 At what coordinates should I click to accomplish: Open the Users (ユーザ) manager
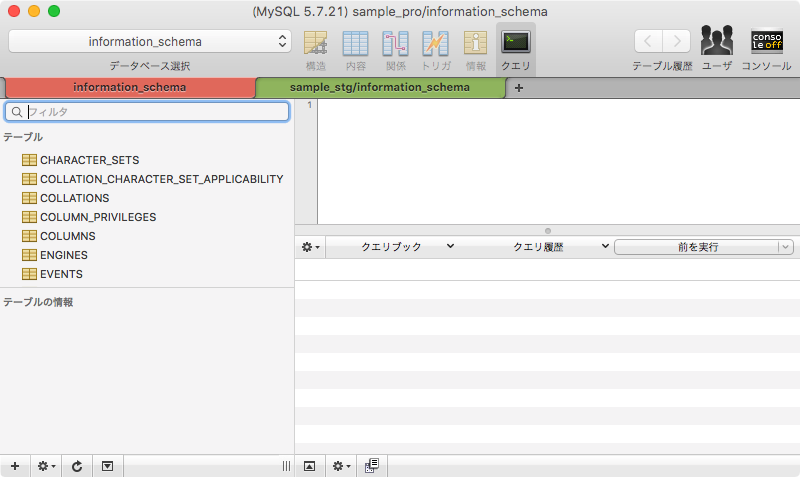tap(717, 47)
